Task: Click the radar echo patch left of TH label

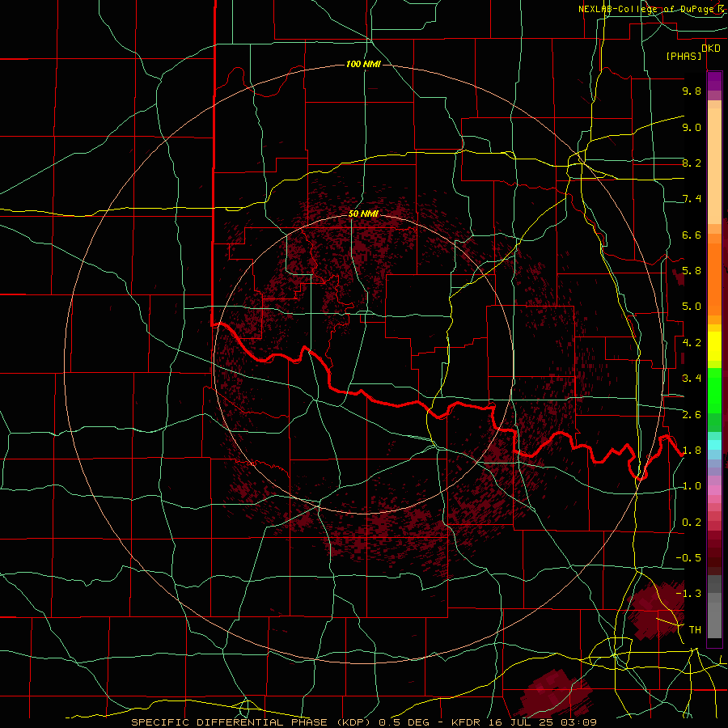Action: (x=655, y=611)
